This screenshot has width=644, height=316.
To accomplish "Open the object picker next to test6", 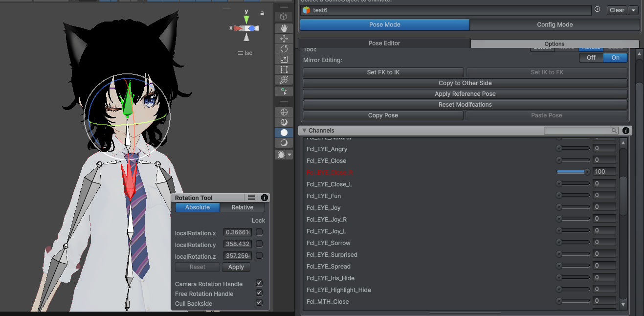I will click(597, 10).
